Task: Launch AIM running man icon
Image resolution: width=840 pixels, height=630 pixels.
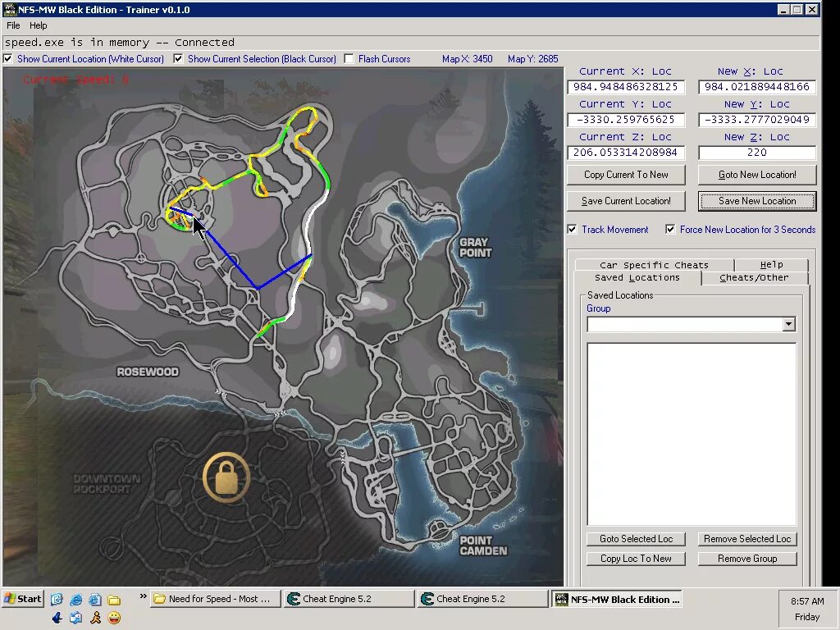Action: click(x=95, y=618)
